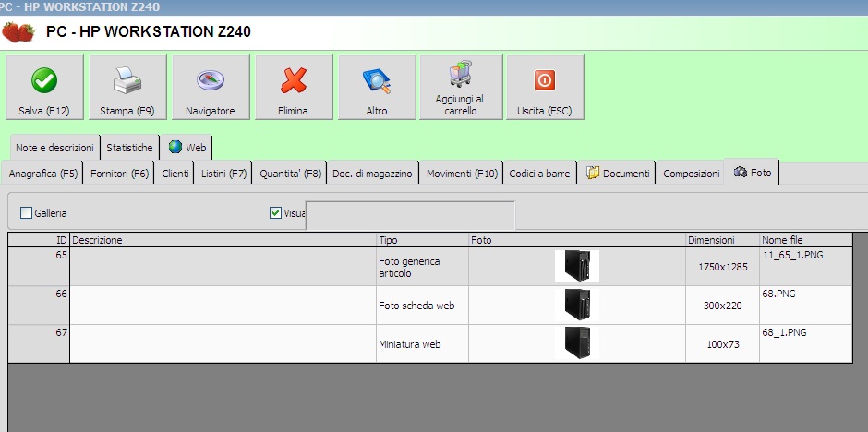This screenshot has height=432, width=868.
Task: Click the Stampa (F9) printer button
Action: tap(127, 87)
